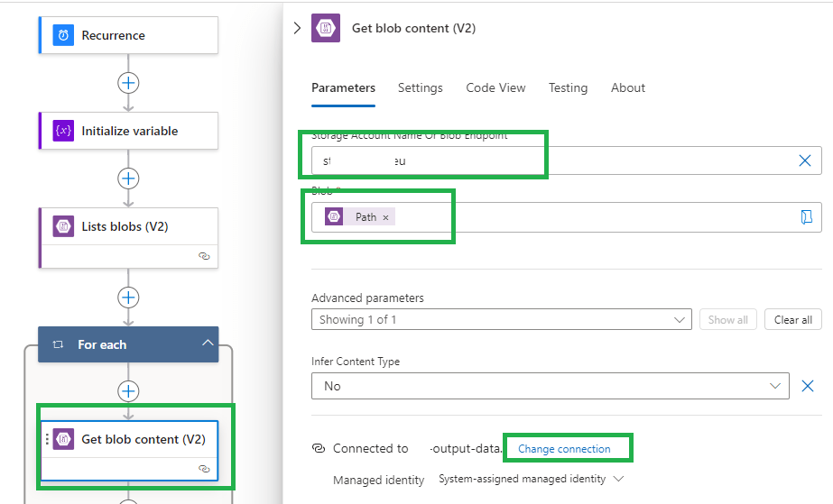Switch to the Settings tab

pos(421,87)
